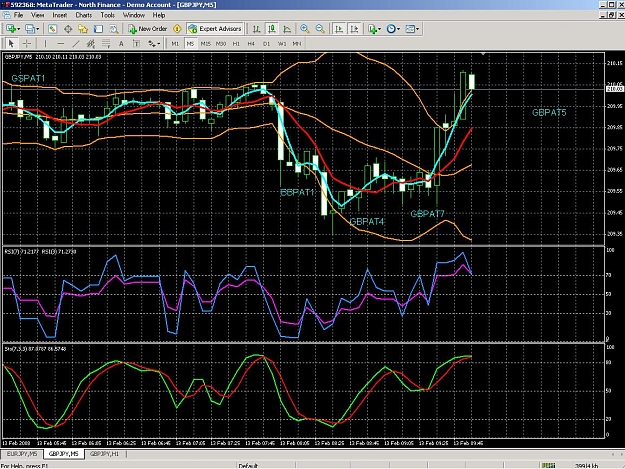Switch to the H4 timeframe

pyautogui.click(x=251, y=43)
